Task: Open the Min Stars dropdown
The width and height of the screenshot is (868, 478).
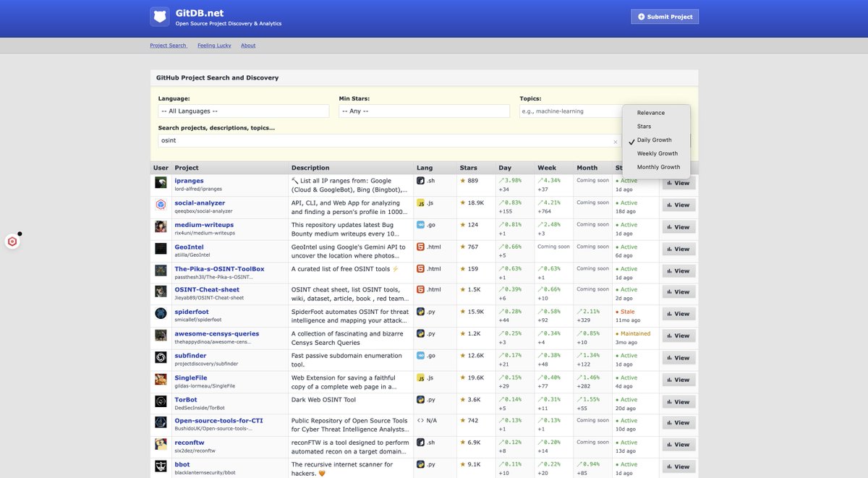Action: [x=425, y=111]
